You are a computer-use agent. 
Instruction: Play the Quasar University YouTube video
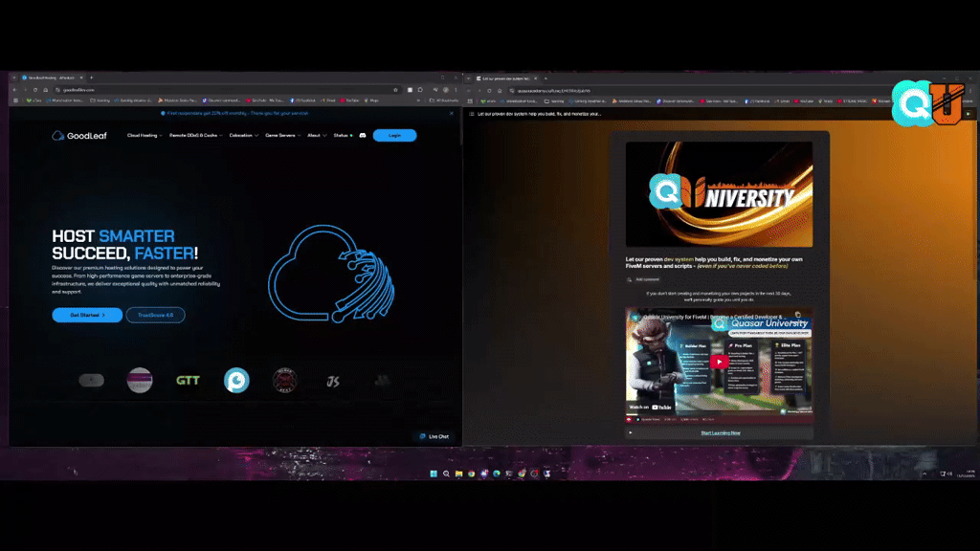[x=719, y=362]
